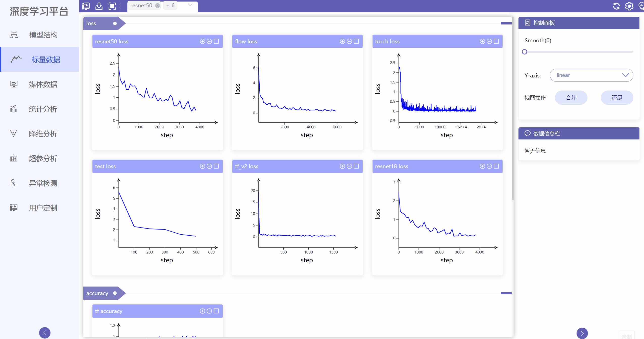Collapse the accuracy section with its bar
The height and width of the screenshot is (339, 644).
pos(506,293)
